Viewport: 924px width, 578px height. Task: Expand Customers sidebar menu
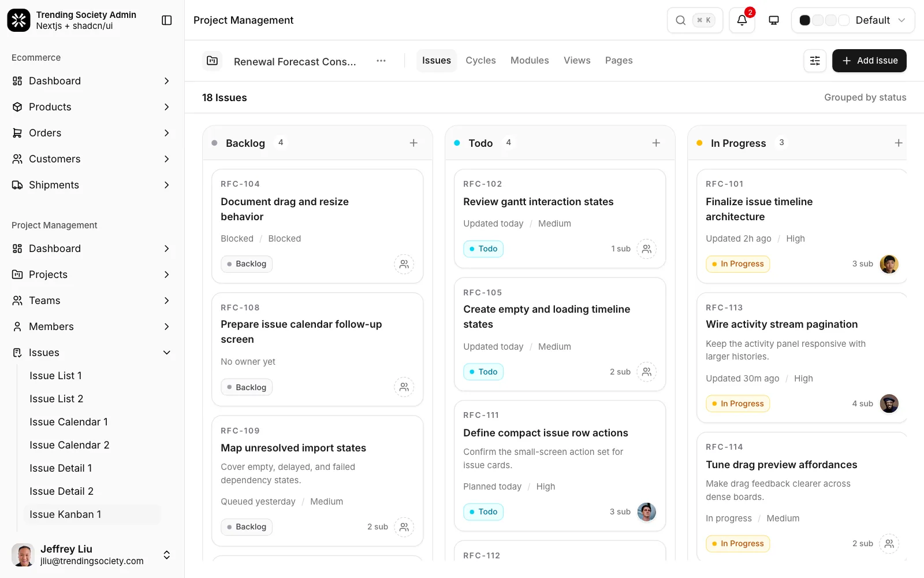[92, 159]
